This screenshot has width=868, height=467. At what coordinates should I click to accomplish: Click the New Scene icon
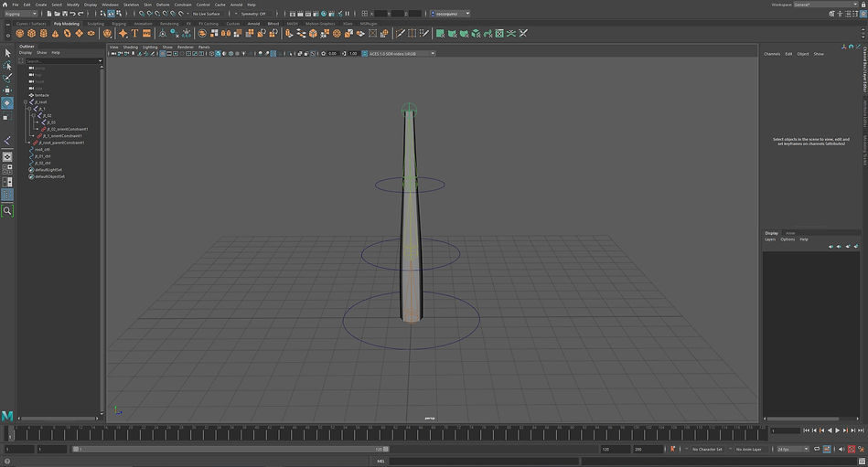tap(49, 14)
